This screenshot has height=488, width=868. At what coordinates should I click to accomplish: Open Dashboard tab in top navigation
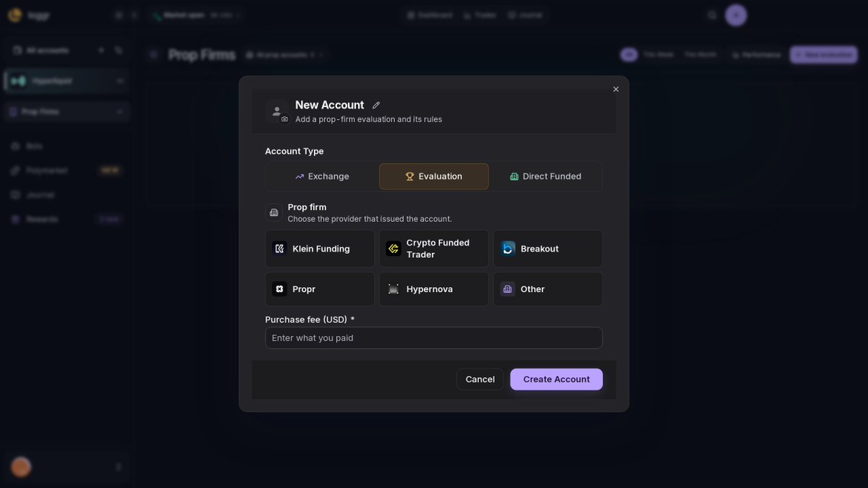[430, 15]
